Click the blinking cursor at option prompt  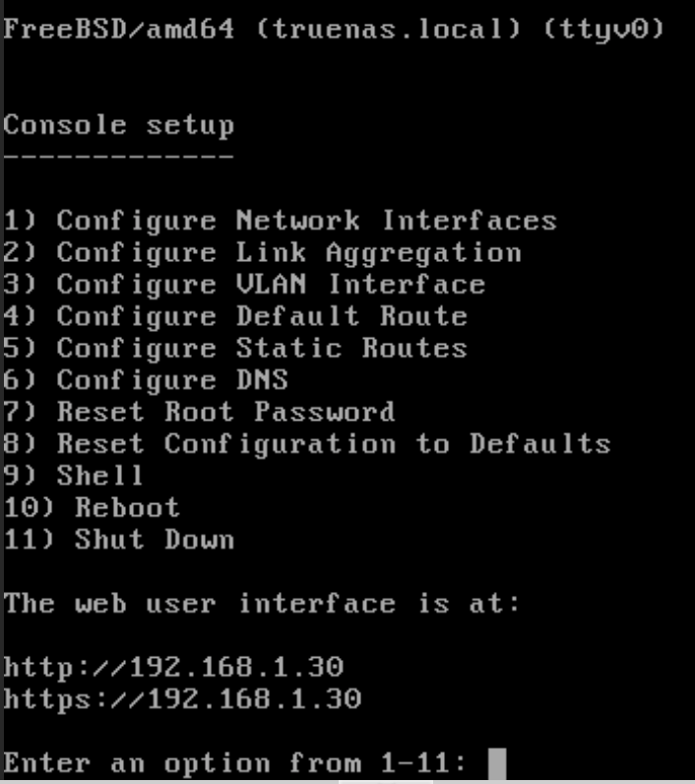496,763
